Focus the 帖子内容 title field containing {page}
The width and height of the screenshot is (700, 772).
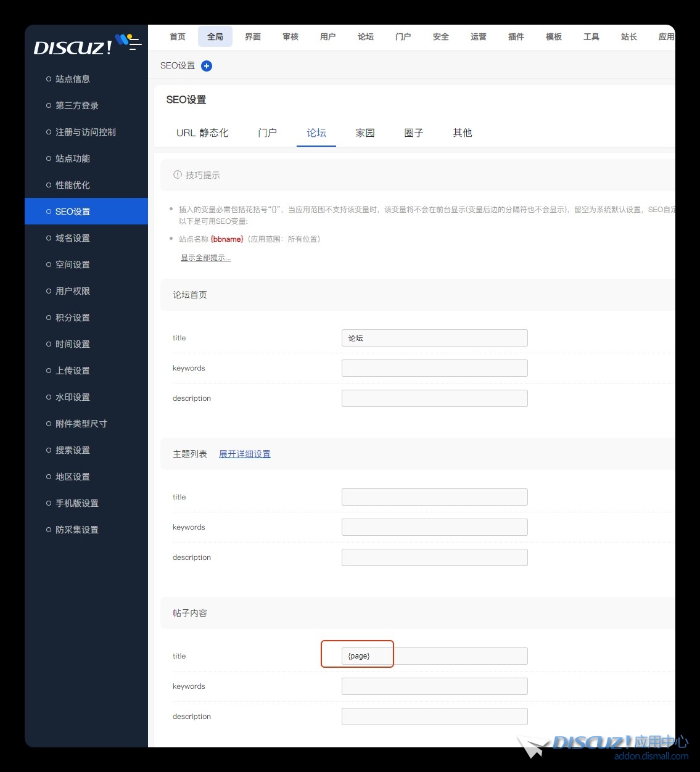434,656
